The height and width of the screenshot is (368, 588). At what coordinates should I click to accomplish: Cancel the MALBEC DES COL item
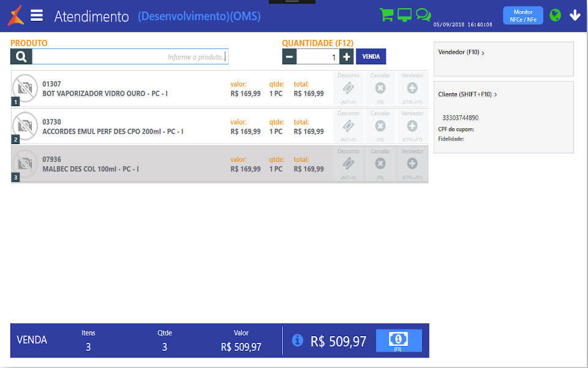pos(380,164)
